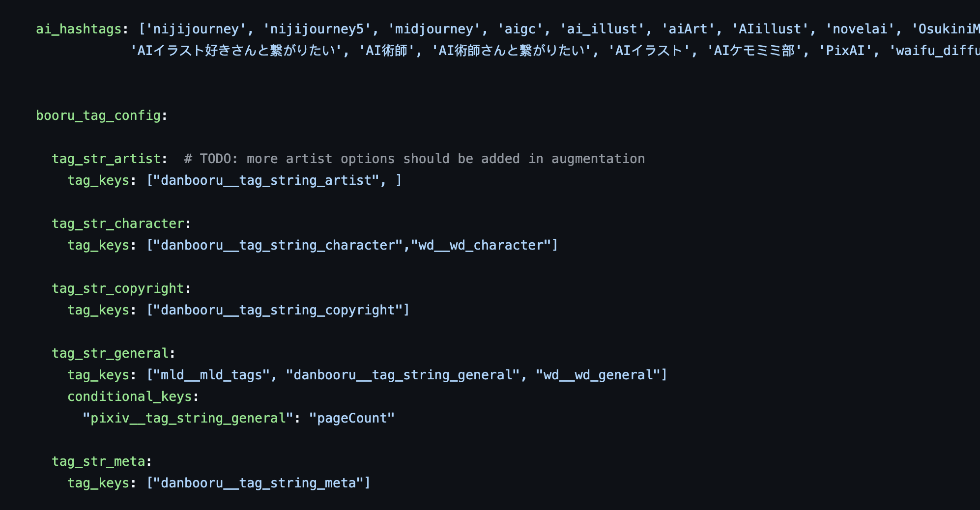980x510 pixels.
Task: Click the "wd__wd_general" string
Action: tap(598, 375)
